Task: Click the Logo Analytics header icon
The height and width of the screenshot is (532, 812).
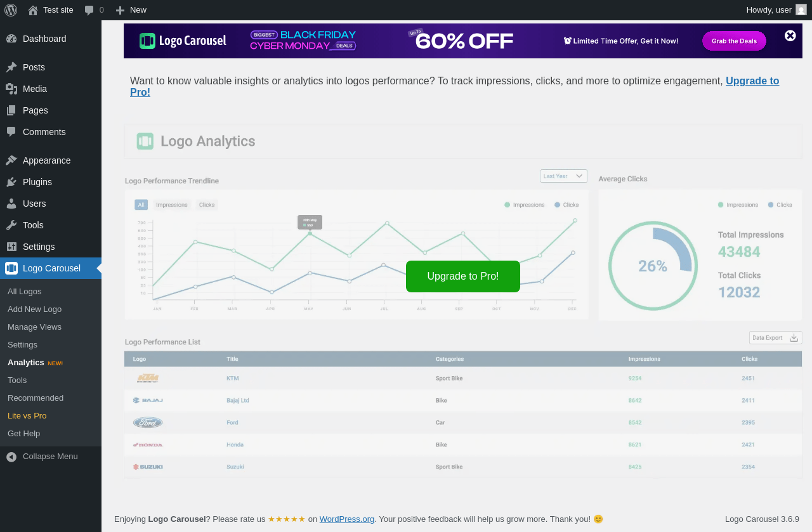Action: pyautogui.click(x=145, y=141)
